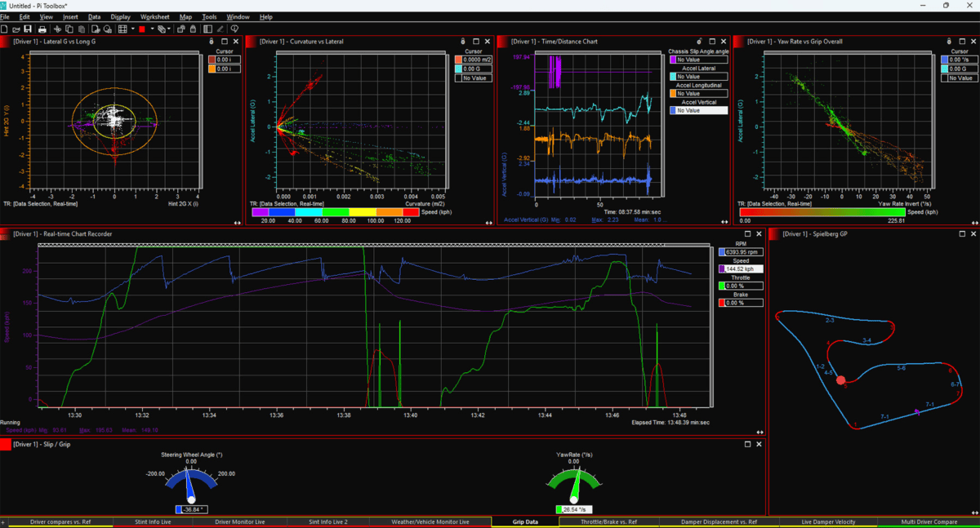Click the Accel Longitudinal orange swatch
Viewport: 980px width, 528px height.
(x=673, y=94)
